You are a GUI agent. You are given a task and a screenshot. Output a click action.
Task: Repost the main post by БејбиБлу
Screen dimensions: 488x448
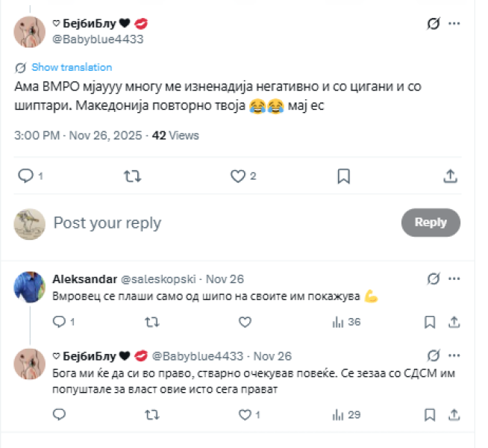pyautogui.click(x=132, y=176)
